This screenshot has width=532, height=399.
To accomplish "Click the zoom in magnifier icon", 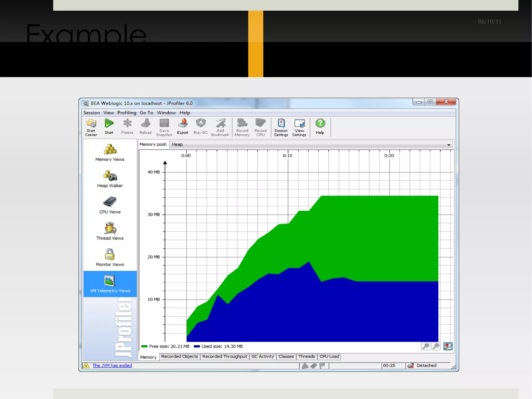I will [x=425, y=346].
